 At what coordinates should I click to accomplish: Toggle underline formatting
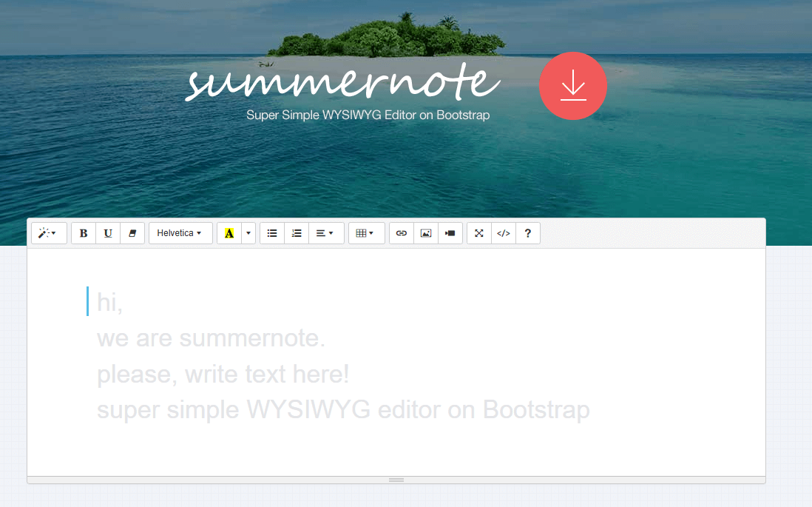108,233
